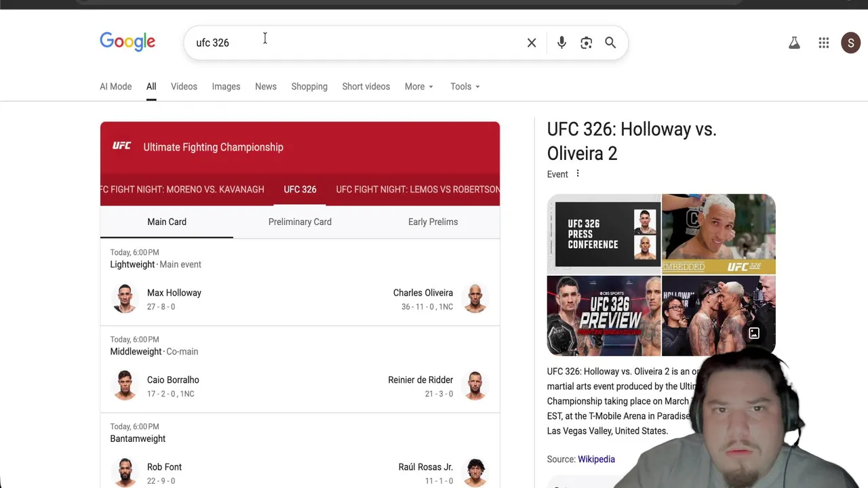
Task: Click the Max Holloway name
Action: coord(174,293)
